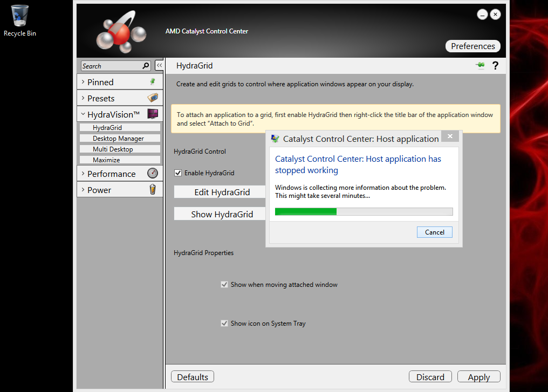Minimize the Catalyst Control Center window
This screenshot has width=548, height=392.
(482, 15)
